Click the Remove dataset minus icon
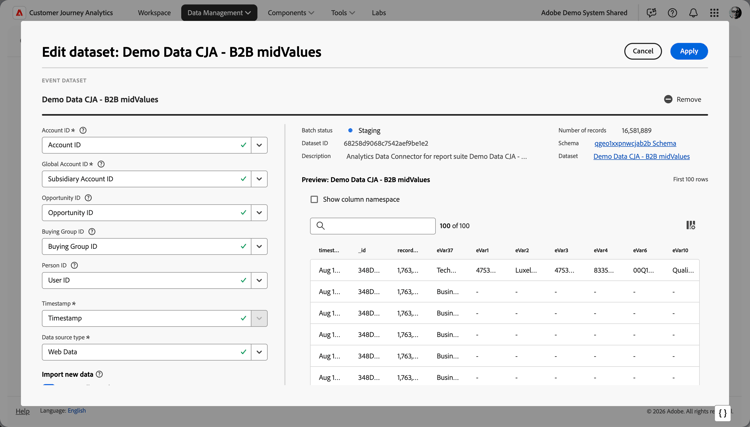Image resolution: width=750 pixels, height=427 pixels. click(x=668, y=99)
